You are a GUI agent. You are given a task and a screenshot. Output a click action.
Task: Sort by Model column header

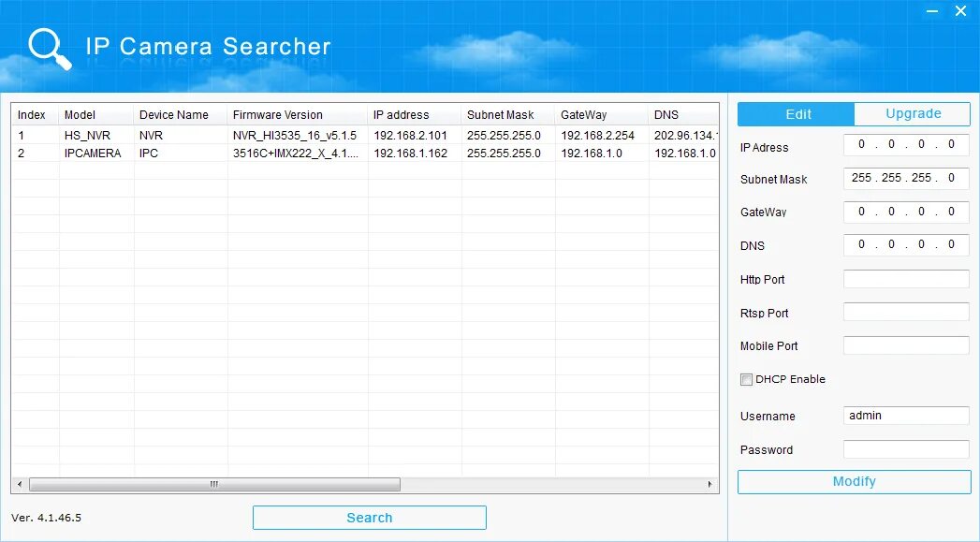(96, 115)
